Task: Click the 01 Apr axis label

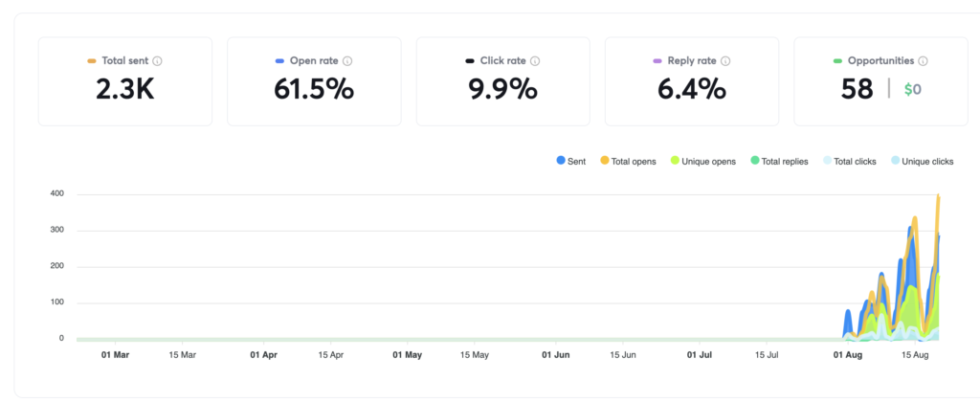Action: 264,355
